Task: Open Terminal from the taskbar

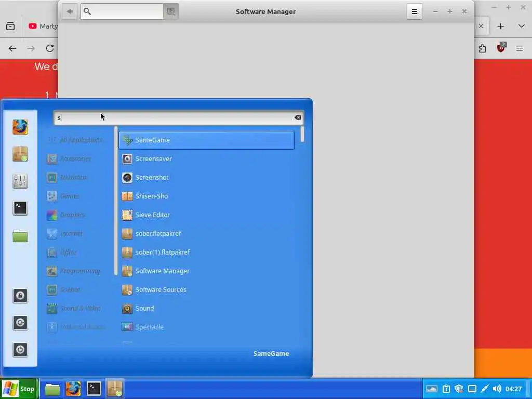Action: 94,389
